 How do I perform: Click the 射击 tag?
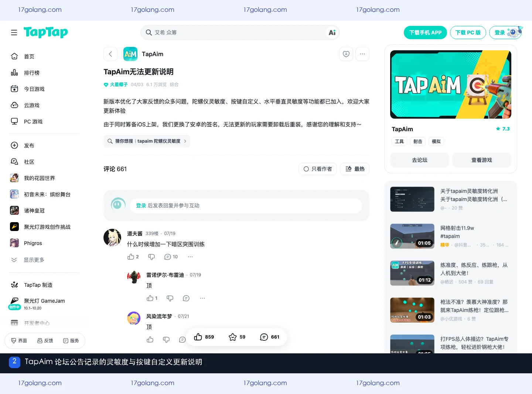(x=418, y=142)
